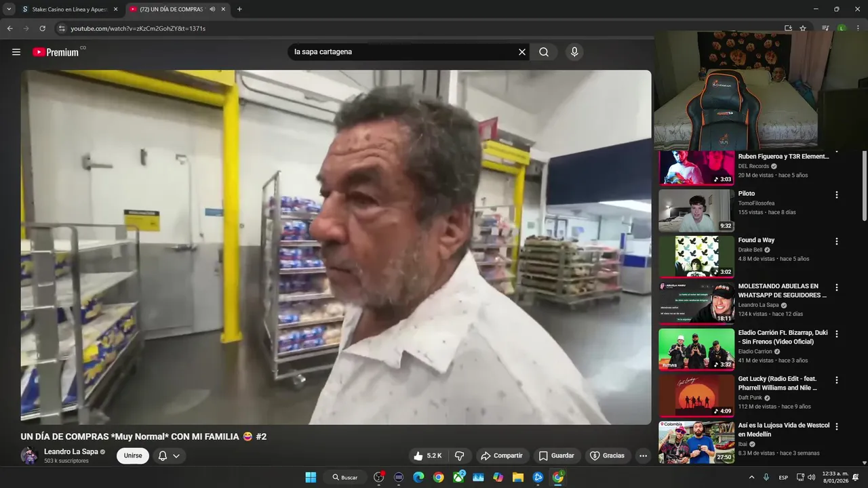868x488 pixels.
Task: Open the Chrome three-dot menu
Action: (x=858, y=28)
